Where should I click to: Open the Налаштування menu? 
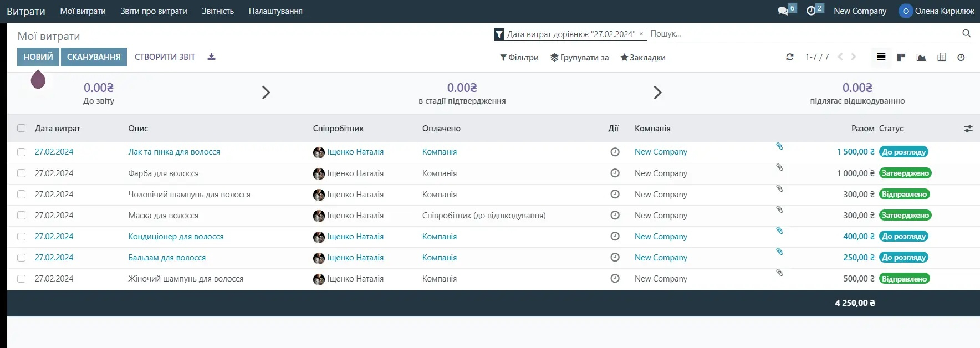tap(275, 11)
